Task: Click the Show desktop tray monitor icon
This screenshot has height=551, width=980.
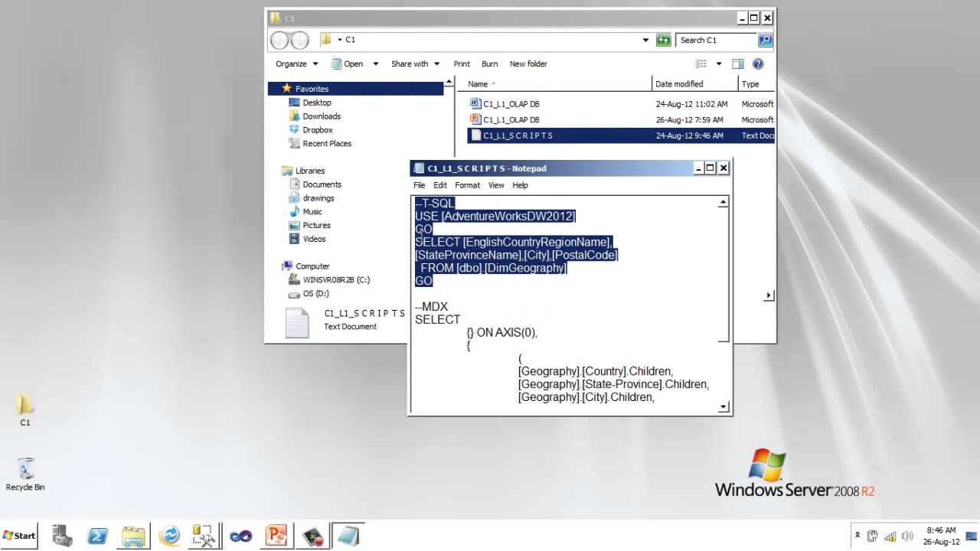Action: 972,536
